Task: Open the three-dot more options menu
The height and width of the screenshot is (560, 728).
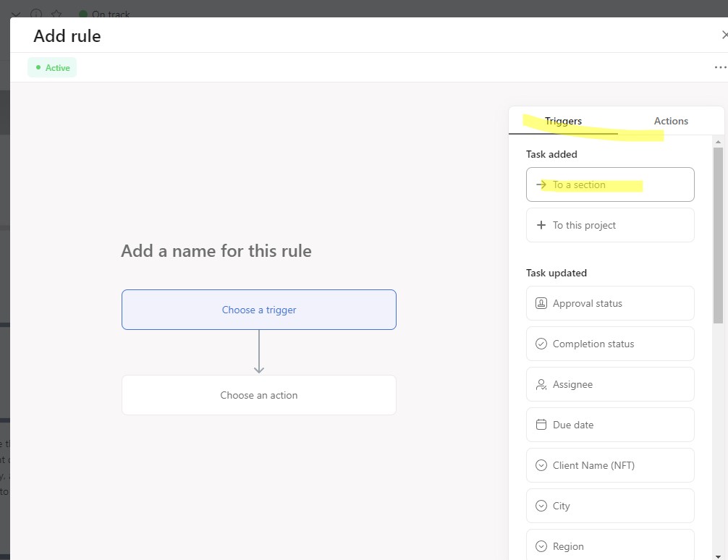Action: (x=720, y=67)
